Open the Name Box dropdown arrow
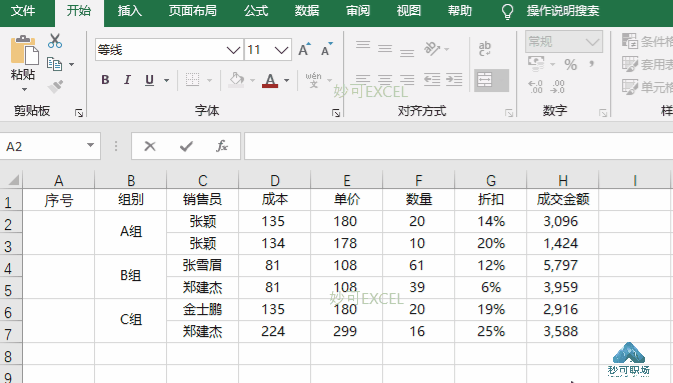Image resolution: width=673 pixels, height=383 pixels. click(90, 145)
